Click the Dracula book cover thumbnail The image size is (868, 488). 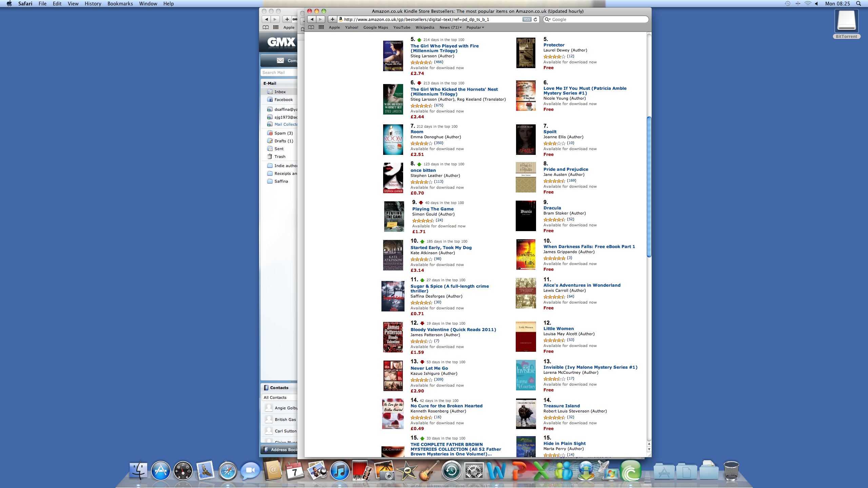(x=526, y=216)
